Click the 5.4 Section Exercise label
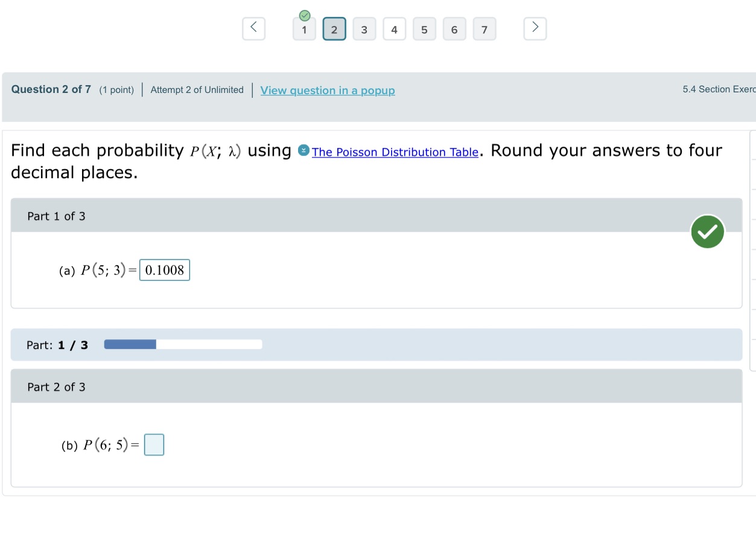 pos(719,89)
